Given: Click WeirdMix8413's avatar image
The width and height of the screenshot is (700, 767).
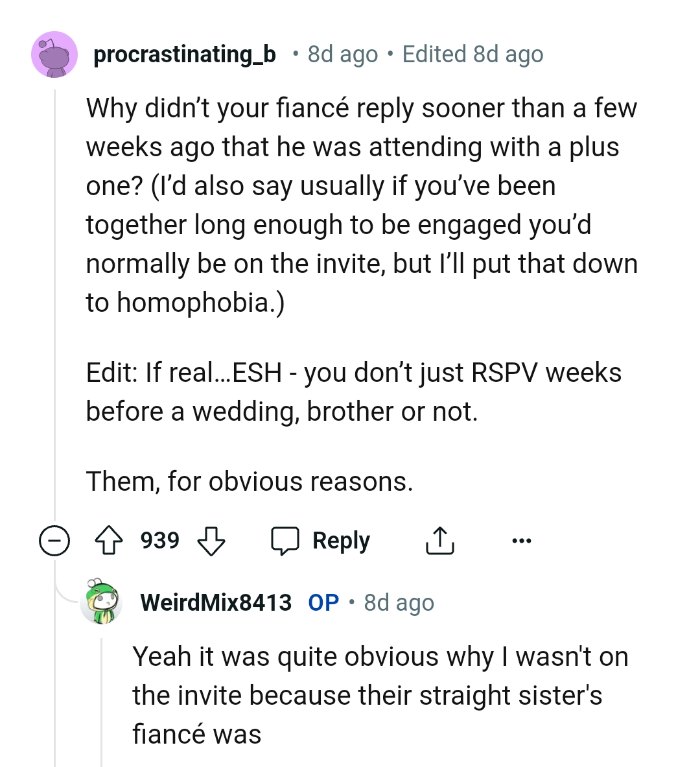Looking at the screenshot, I should tap(102, 602).
